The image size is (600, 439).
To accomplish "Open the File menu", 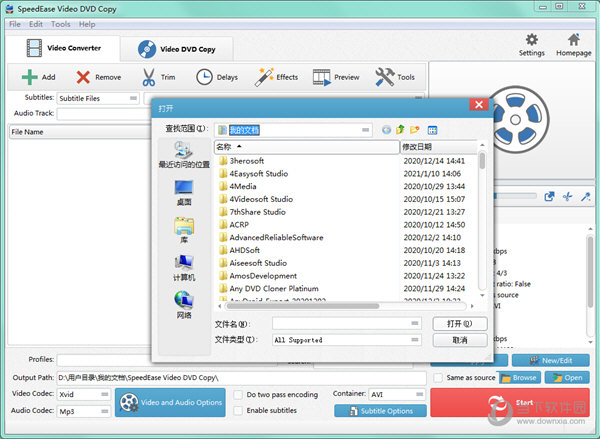I will (15, 24).
